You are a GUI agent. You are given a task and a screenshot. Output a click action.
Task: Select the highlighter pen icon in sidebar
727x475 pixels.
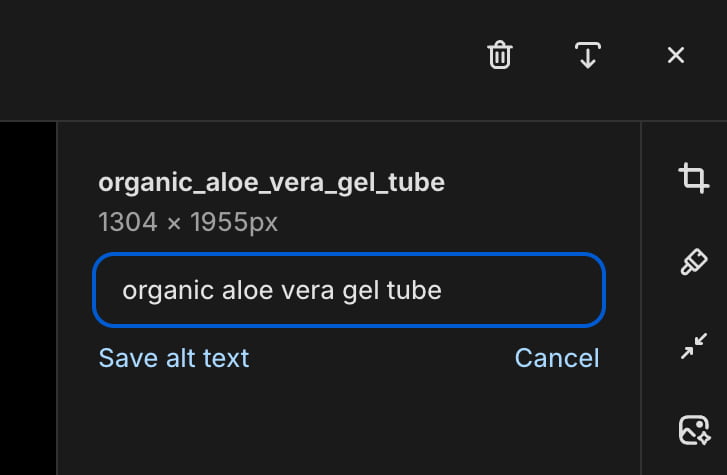point(694,262)
